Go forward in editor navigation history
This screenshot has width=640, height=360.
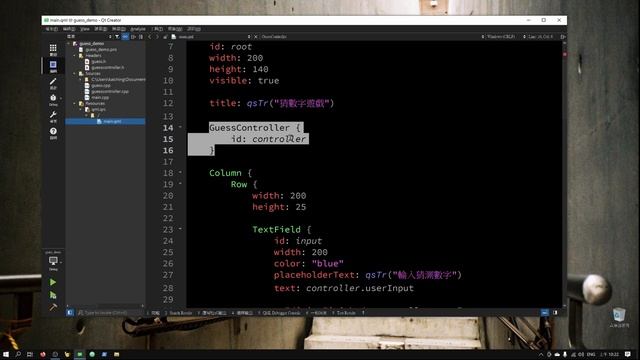click(x=157, y=37)
